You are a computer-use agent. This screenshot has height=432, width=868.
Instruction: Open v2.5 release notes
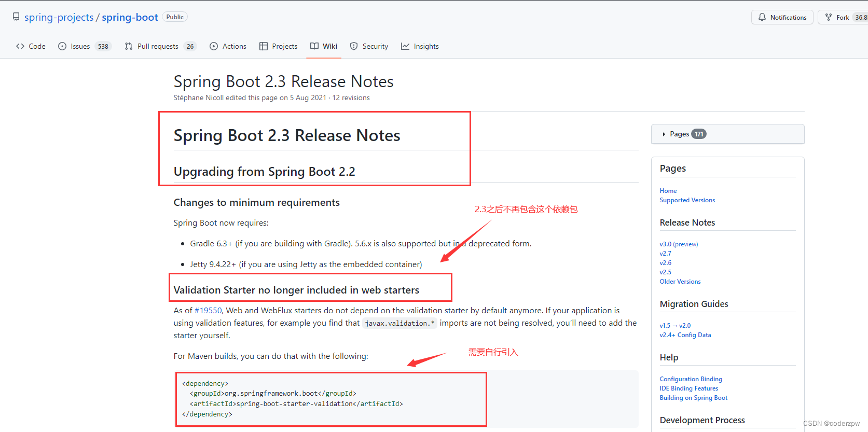pyautogui.click(x=666, y=272)
